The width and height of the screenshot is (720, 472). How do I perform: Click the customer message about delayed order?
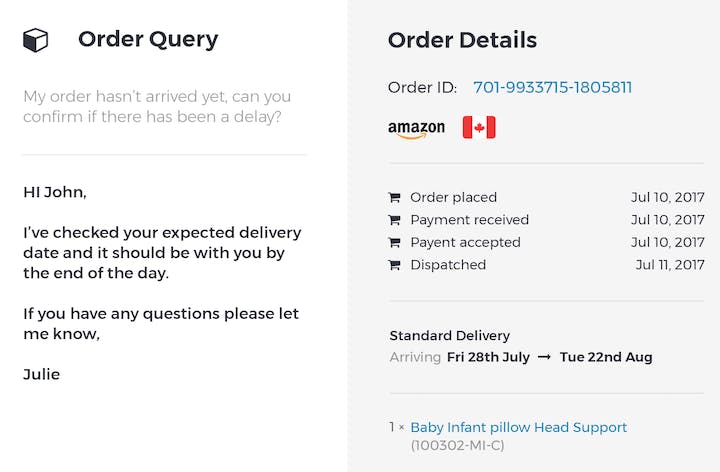pos(157,107)
